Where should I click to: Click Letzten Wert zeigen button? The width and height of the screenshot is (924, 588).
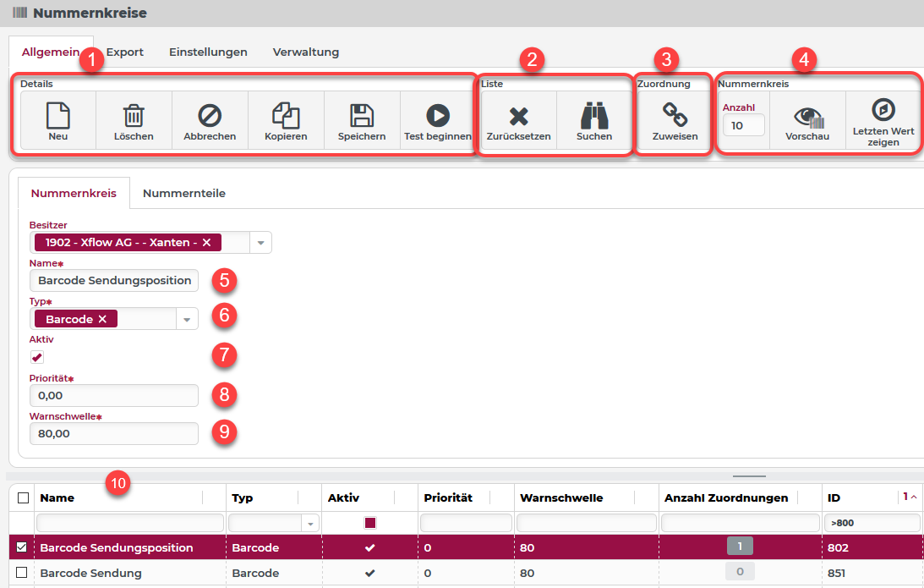pyautogui.click(x=883, y=121)
